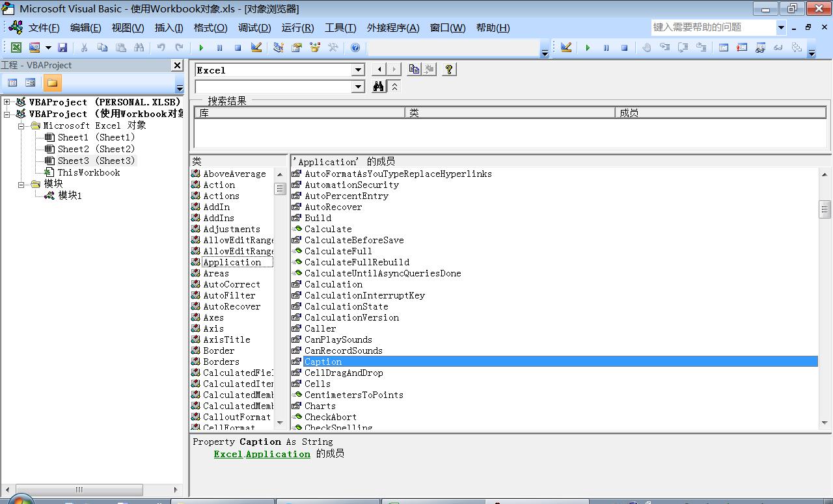The image size is (833, 504).
Task: Click the Undo toolbar icon
Action: pos(160,47)
